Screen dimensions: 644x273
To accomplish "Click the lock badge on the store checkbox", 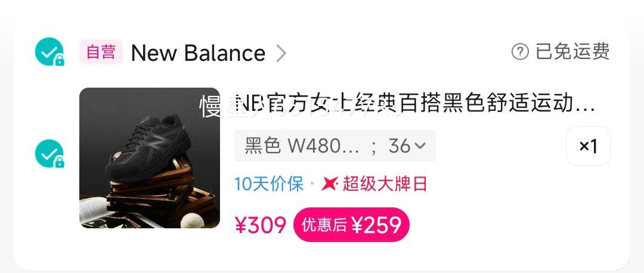I will tap(60, 60).
